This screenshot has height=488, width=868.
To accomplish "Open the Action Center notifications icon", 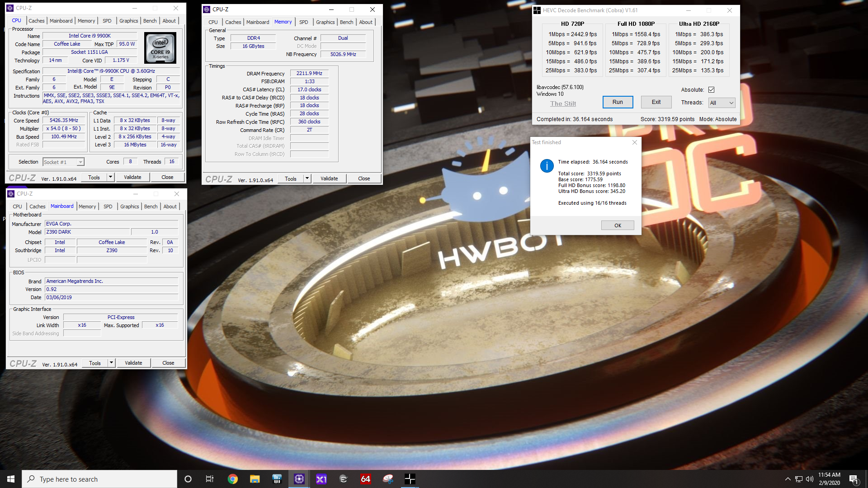I will click(854, 479).
